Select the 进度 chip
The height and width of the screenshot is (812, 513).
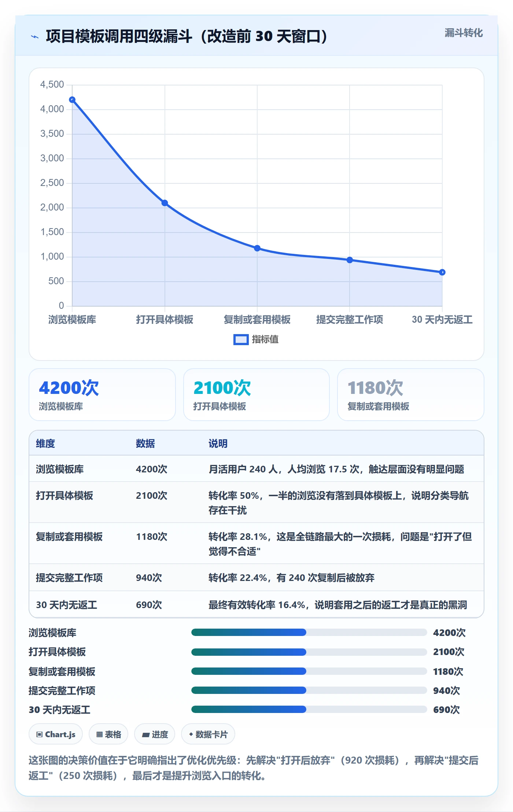[x=155, y=734]
